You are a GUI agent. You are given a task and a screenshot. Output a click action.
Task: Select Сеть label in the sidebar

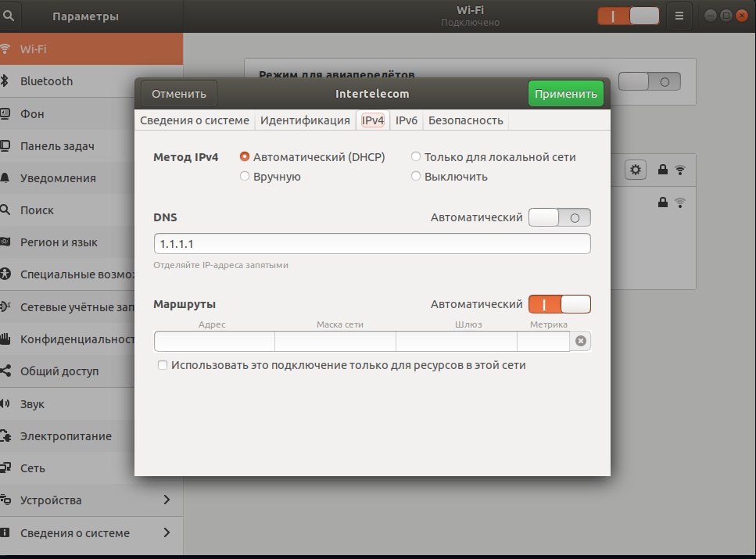pos(33,468)
